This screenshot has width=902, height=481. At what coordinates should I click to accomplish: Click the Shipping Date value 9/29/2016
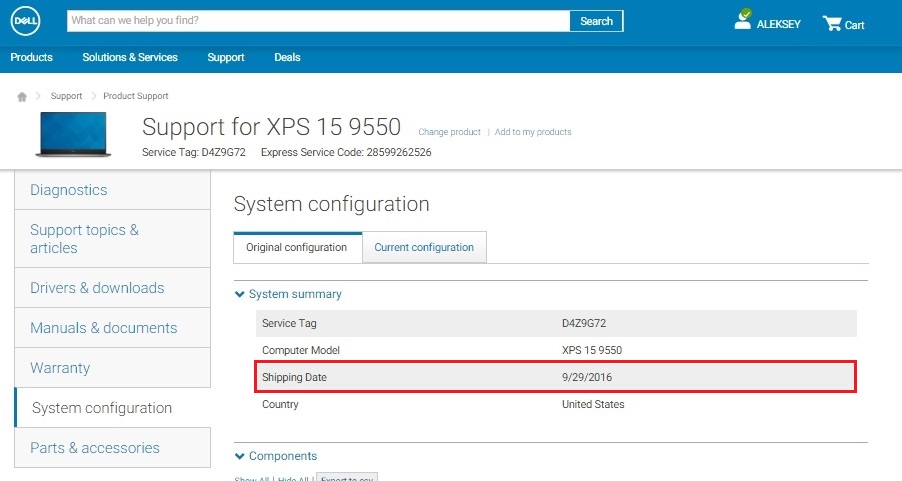pyautogui.click(x=587, y=377)
